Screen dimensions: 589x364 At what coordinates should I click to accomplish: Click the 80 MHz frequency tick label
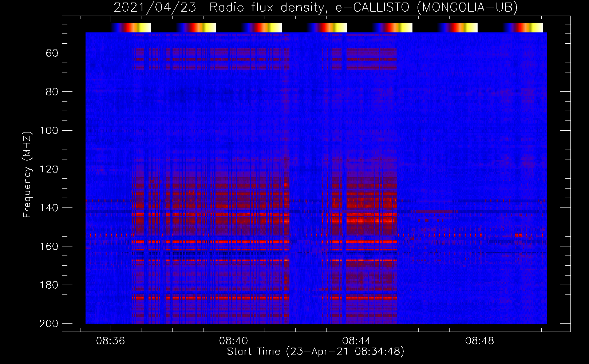tap(52, 92)
